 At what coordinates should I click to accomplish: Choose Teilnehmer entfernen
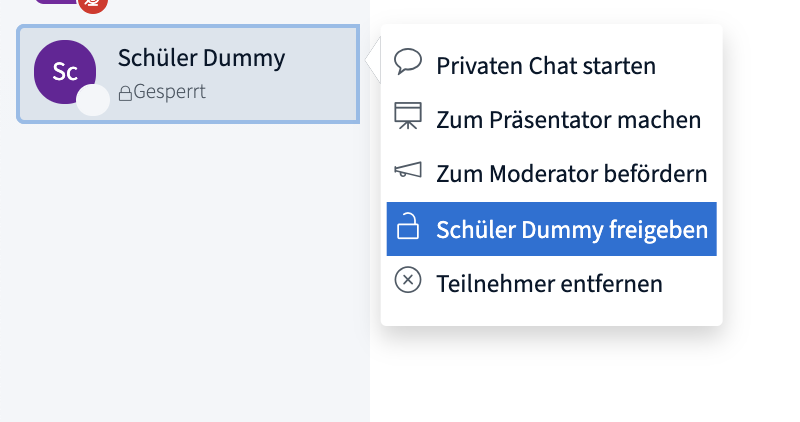551,283
